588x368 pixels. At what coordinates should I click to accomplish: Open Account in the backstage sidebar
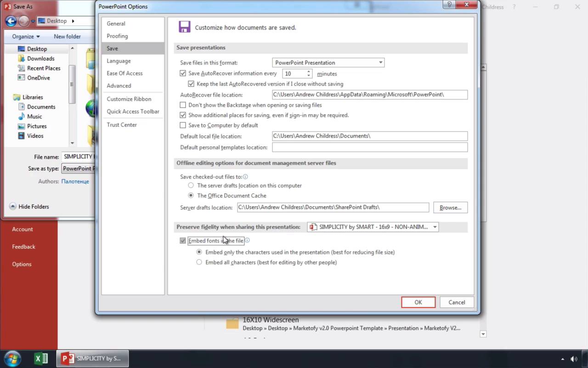(x=23, y=229)
